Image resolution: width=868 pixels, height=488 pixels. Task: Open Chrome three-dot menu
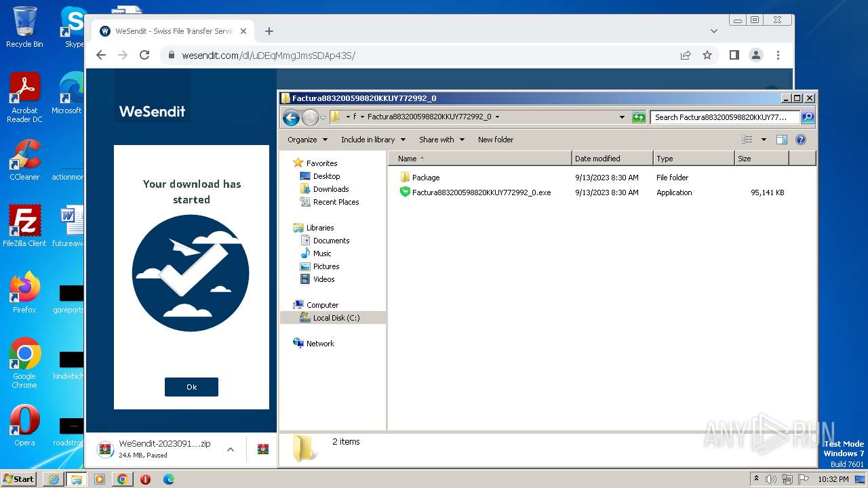pos(778,55)
